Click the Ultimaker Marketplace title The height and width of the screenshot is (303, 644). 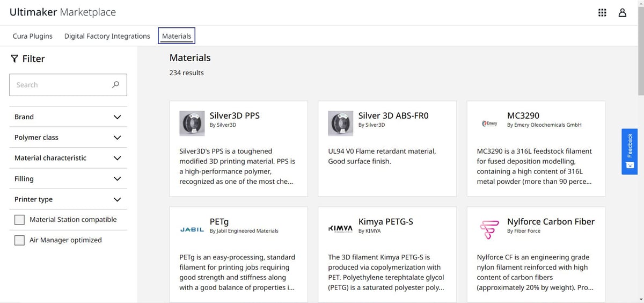(63, 12)
